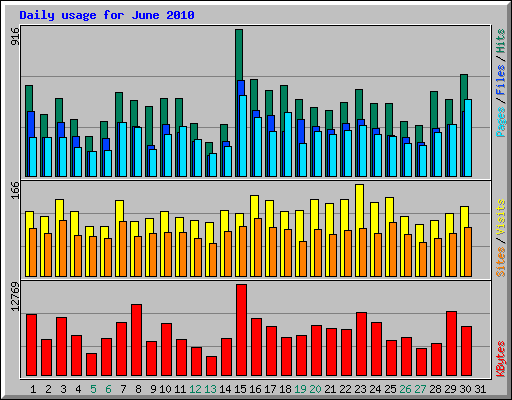Click the green weekend day '12' label

195,389
